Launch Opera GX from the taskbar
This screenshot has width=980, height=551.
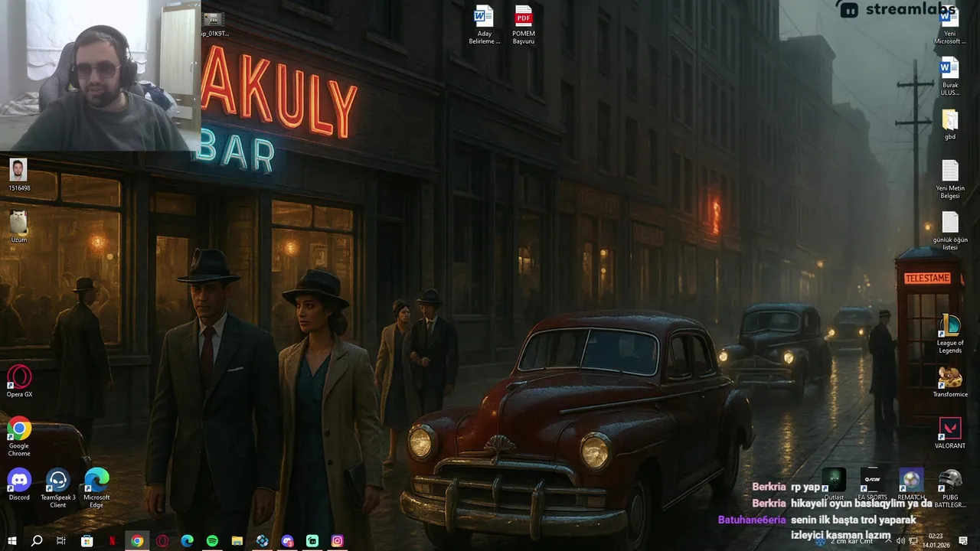click(x=162, y=541)
